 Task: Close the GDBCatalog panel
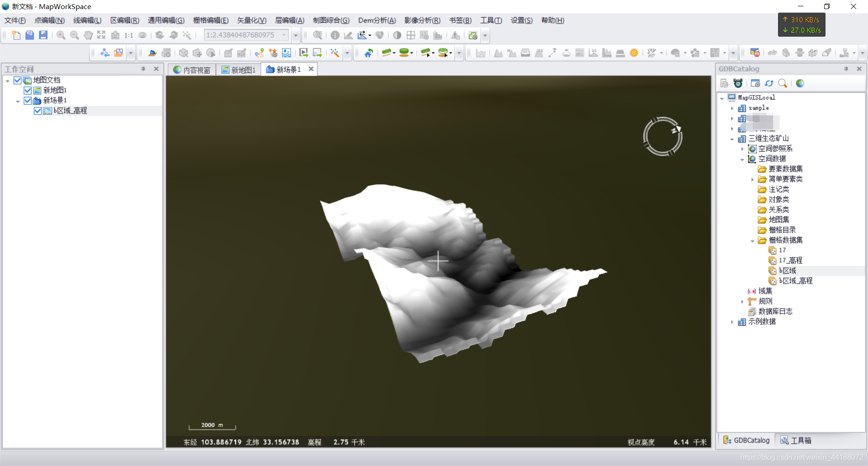point(859,69)
